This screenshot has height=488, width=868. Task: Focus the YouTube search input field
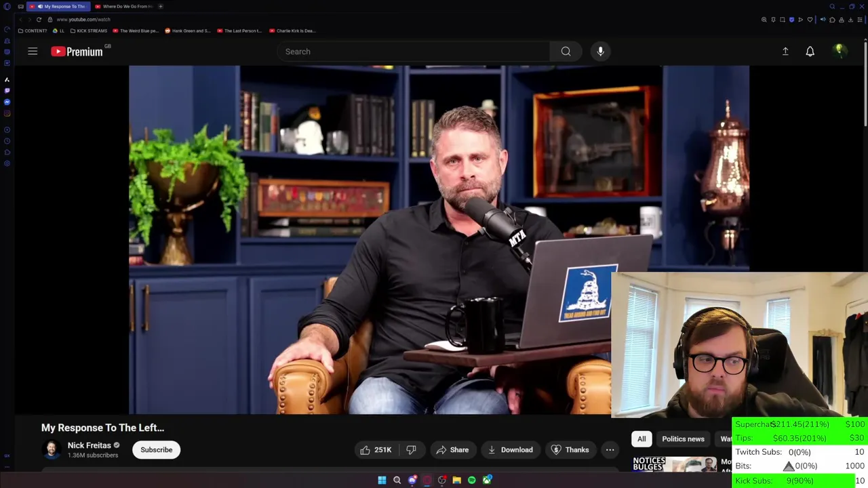point(414,52)
